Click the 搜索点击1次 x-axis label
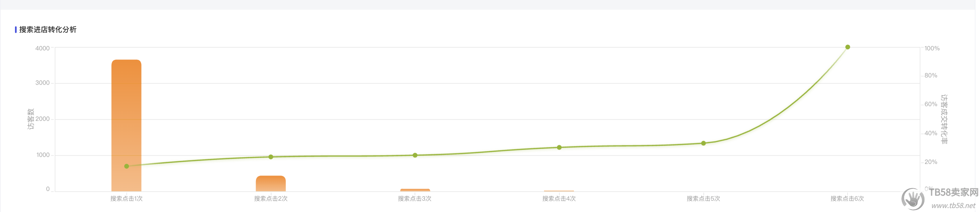 [x=126, y=199]
